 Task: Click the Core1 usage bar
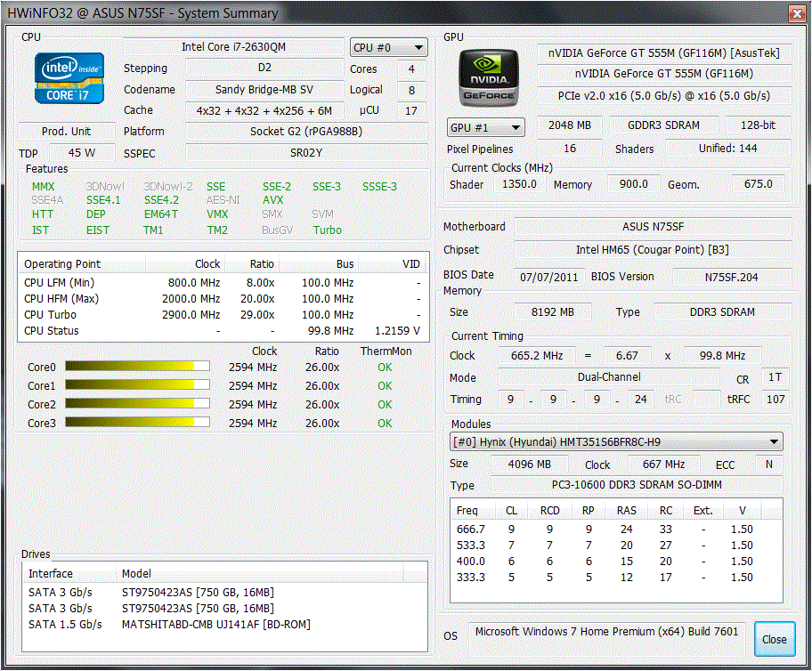[x=137, y=385]
